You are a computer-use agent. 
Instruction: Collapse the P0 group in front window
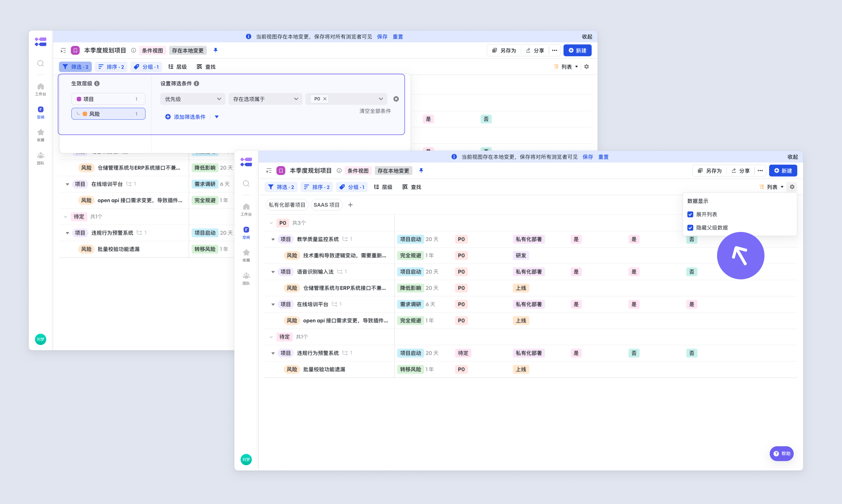pos(271,223)
